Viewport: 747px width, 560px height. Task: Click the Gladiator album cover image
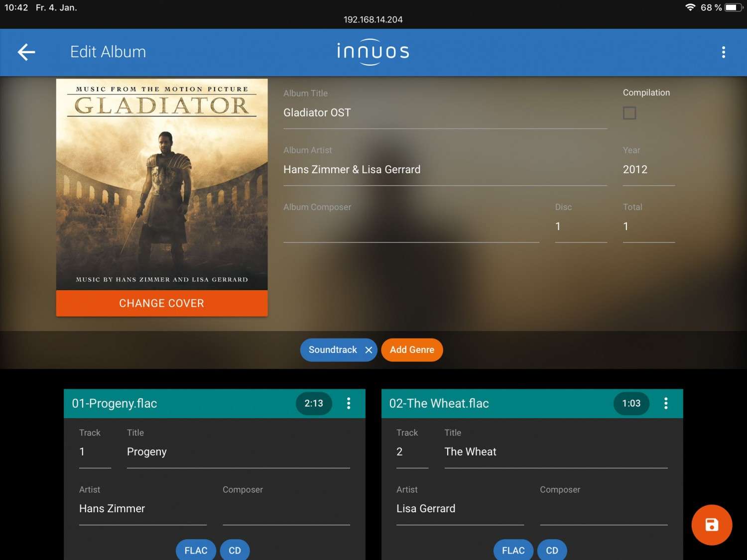click(162, 184)
